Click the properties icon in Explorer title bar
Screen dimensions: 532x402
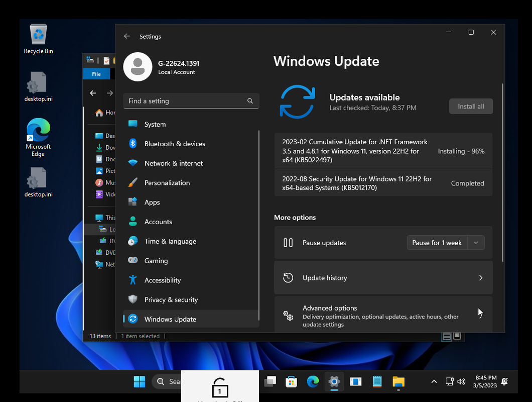[106, 60]
